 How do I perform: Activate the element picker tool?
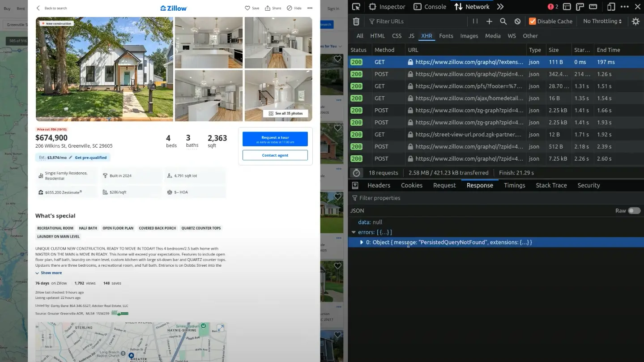pyautogui.click(x=356, y=7)
